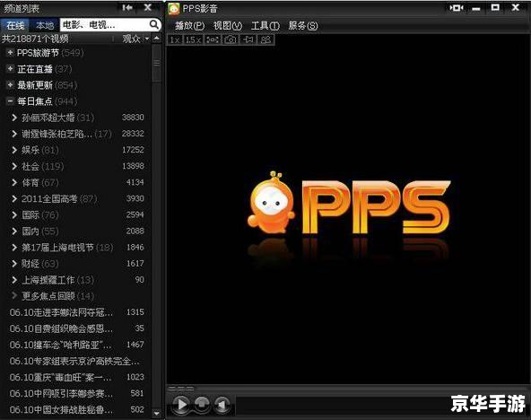Open the 服务(S) menu
The height and width of the screenshot is (420, 531).
click(303, 25)
